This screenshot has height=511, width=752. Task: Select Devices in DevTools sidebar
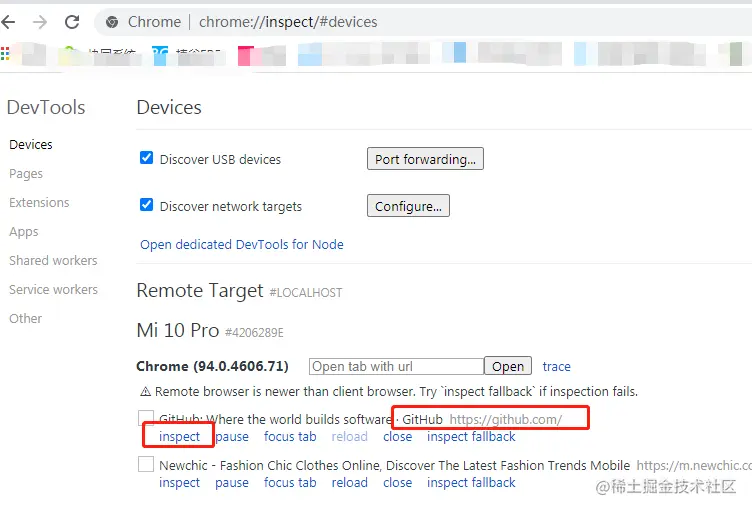click(31, 144)
